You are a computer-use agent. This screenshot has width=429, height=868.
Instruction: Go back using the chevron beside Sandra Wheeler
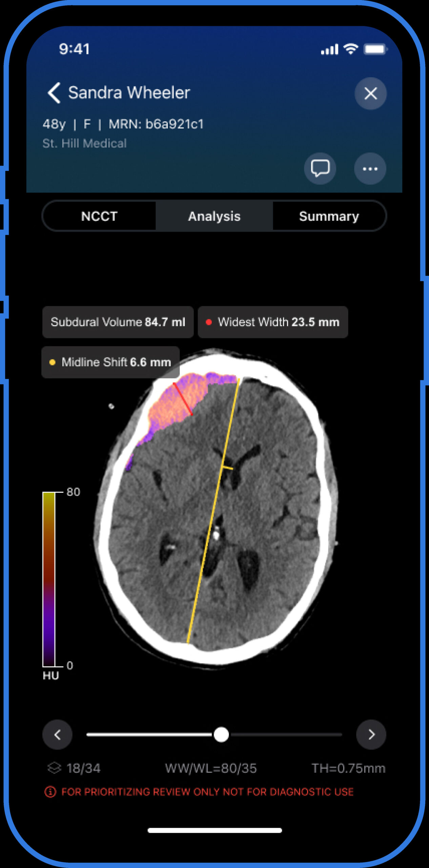click(x=54, y=93)
